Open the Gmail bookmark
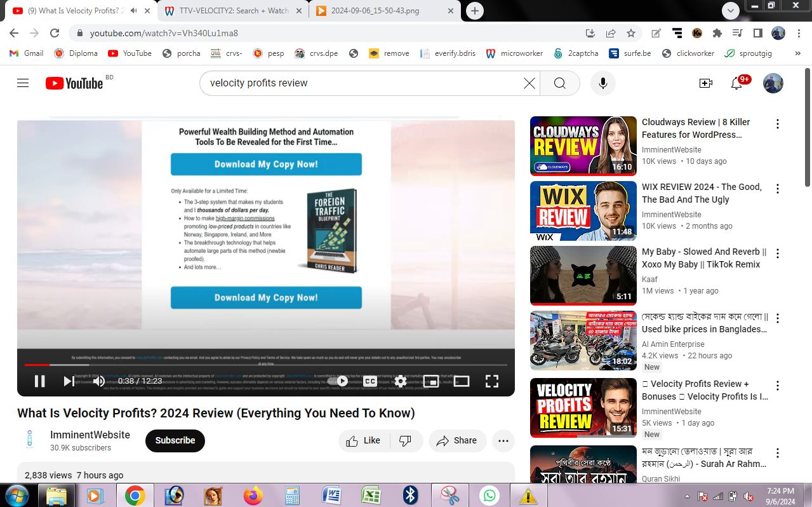The width and height of the screenshot is (812, 507). pyautogui.click(x=26, y=53)
